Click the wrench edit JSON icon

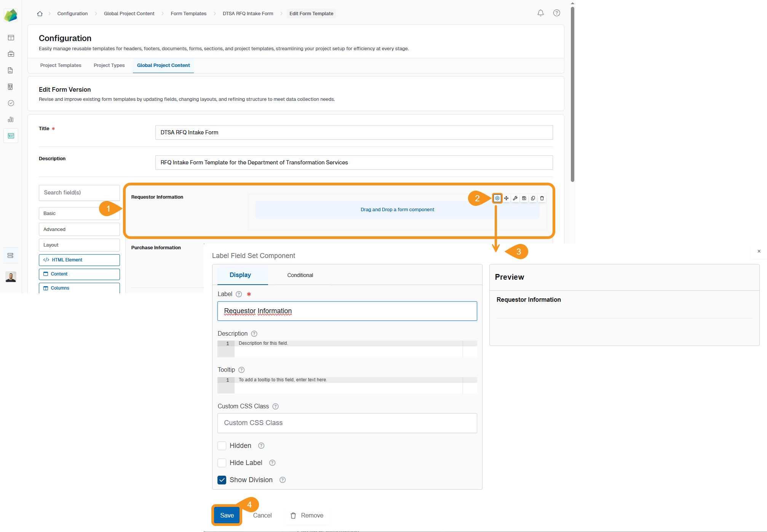point(515,198)
